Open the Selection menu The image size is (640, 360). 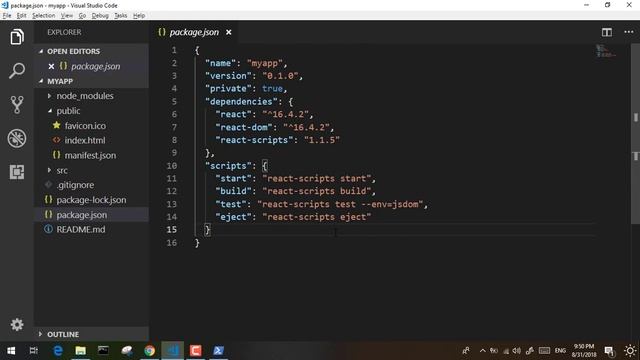pyautogui.click(x=43, y=16)
